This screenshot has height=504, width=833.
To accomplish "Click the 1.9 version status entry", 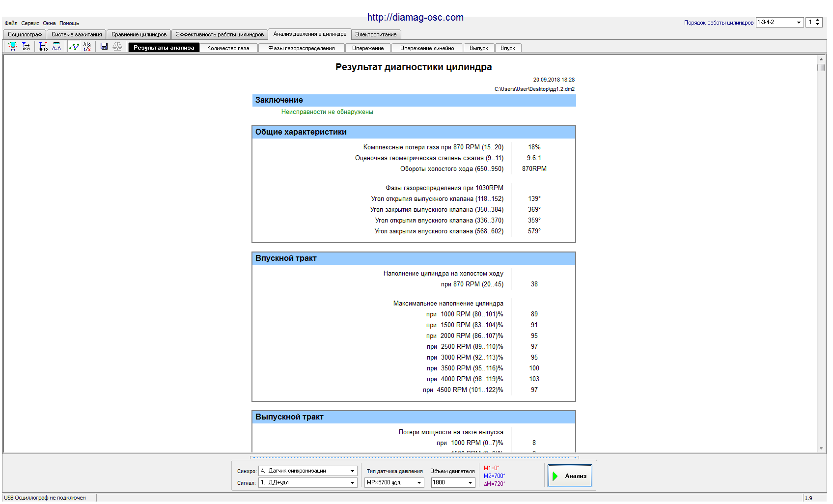I will point(808,498).
